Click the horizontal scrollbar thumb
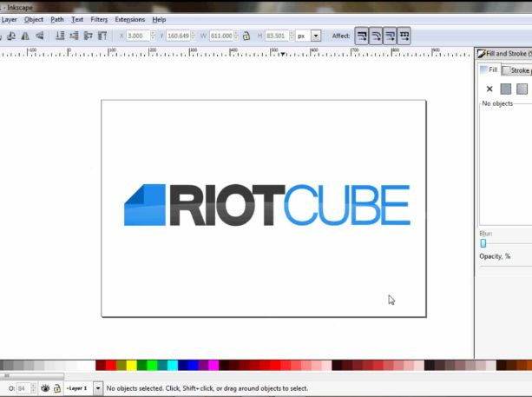 coord(31,376)
